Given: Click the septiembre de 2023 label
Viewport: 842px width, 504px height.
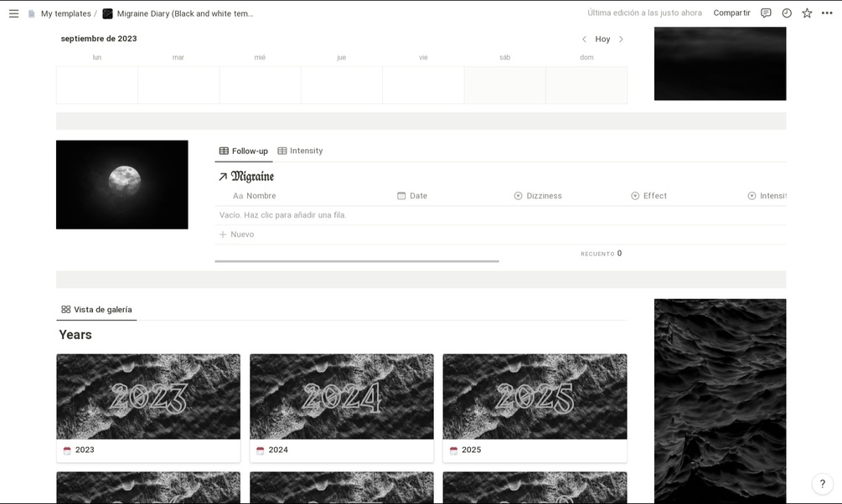Looking at the screenshot, I should pyautogui.click(x=99, y=39).
